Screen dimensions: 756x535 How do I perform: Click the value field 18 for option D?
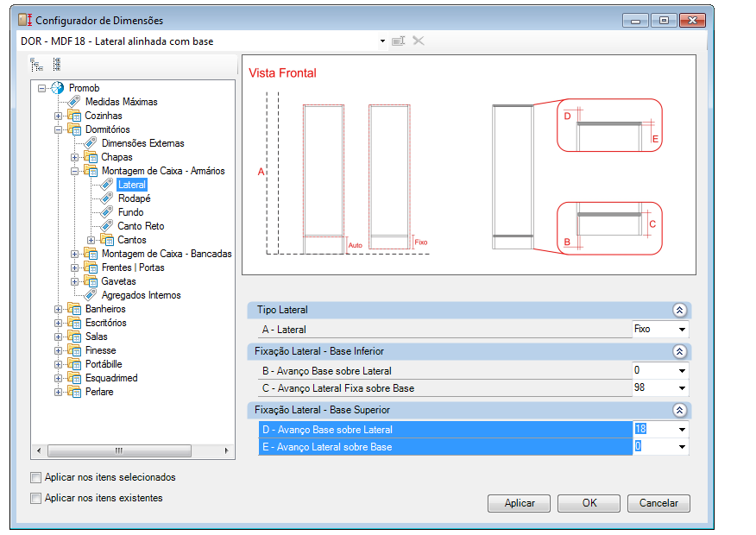(x=654, y=430)
